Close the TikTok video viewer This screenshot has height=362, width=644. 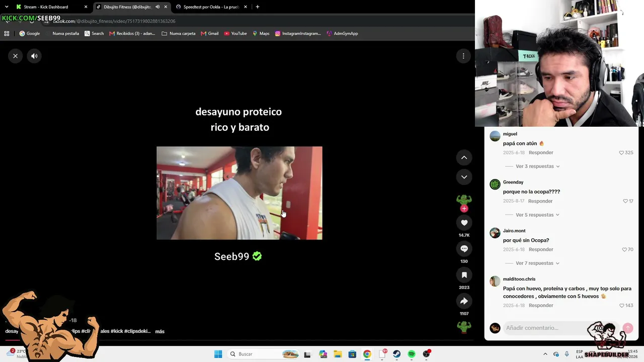coord(16,56)
